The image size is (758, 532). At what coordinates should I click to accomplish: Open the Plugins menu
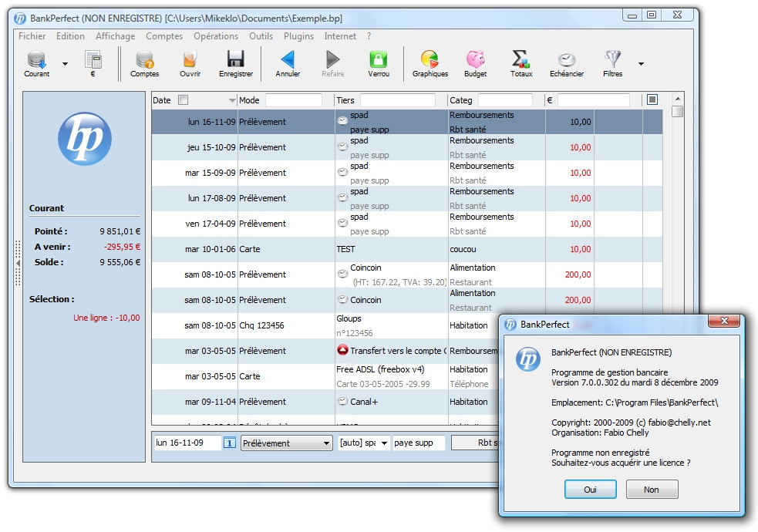point(298,35)
